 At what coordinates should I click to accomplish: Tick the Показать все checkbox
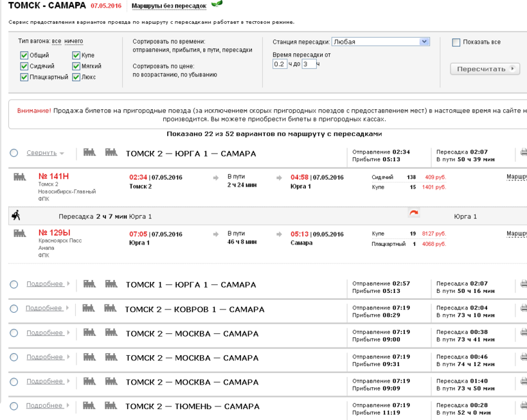[456, 42]
